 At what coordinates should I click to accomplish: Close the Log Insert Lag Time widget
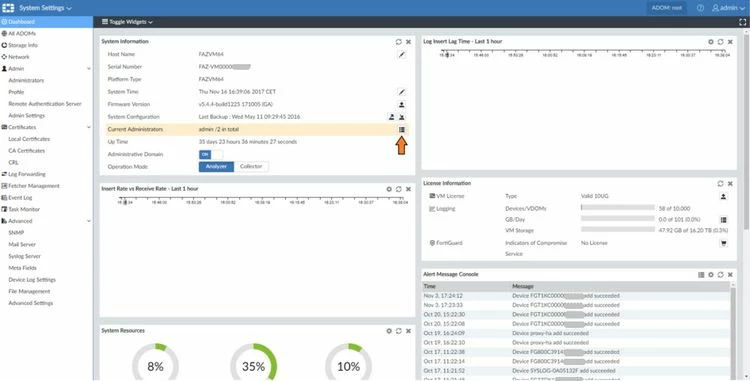[x=730, y=42]
